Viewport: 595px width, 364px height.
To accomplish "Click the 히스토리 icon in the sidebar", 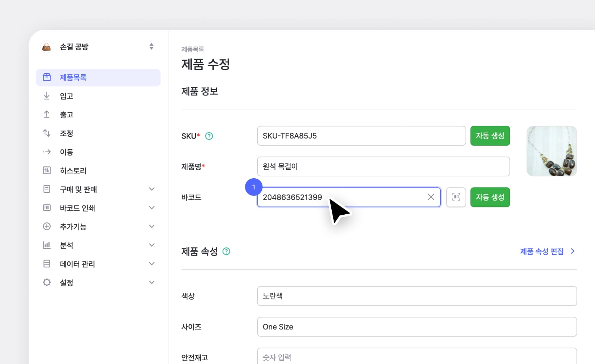I will (x=47, y=170).
